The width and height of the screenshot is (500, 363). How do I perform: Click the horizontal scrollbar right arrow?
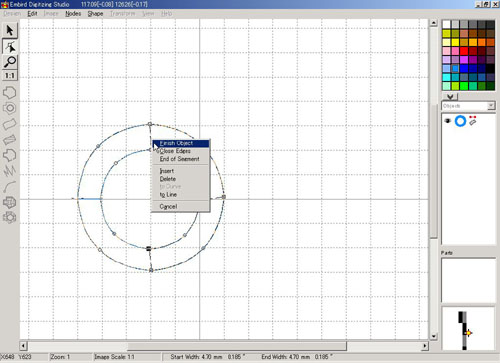(425, 346)
